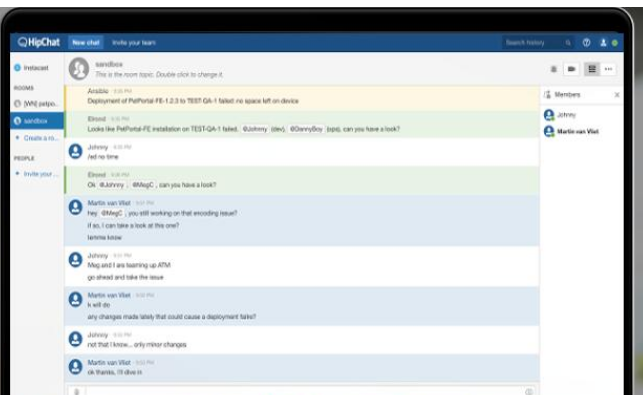The height and width of the screenshot is (395, 643).
Task: Select the sandbox room in sidebar
Action: [x=37, y=121]
